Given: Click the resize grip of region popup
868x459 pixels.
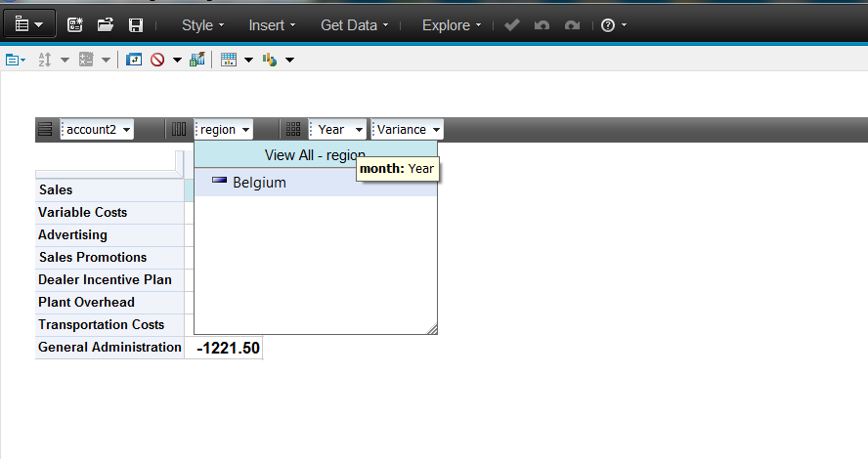Looking at the screenshot, I should [x=432, y=329].
